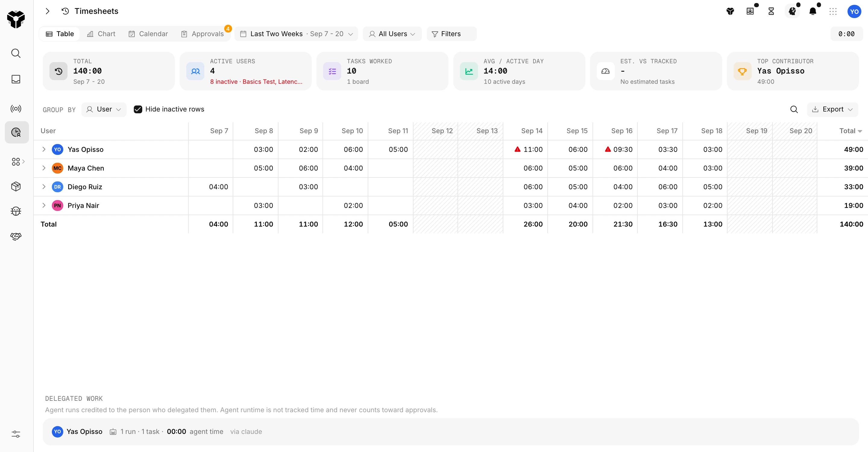Viewport: 868px width, 452px height.
Task: Select the timesheets clock icon in sidebar
Action: (x=16, y=132)
